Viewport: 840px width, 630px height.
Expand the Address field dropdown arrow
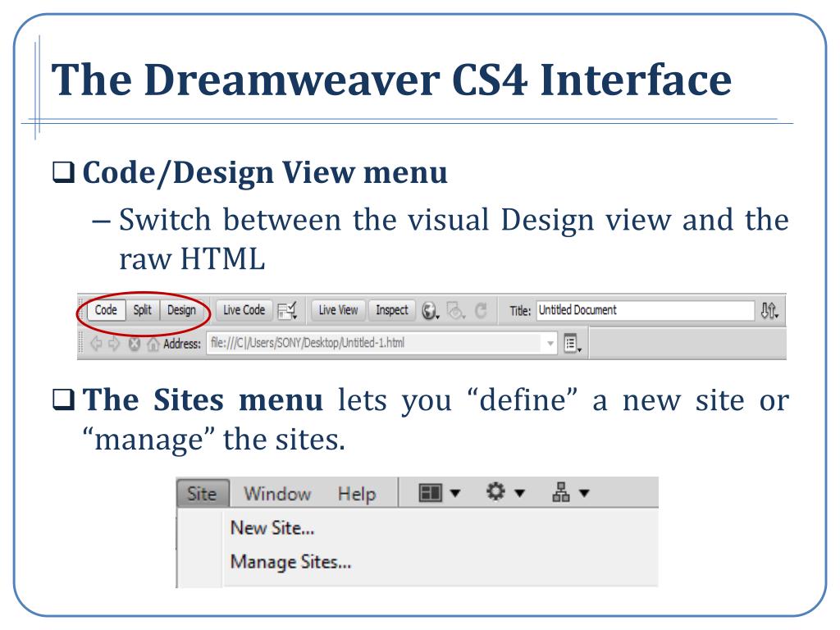(x=550, y=344)
